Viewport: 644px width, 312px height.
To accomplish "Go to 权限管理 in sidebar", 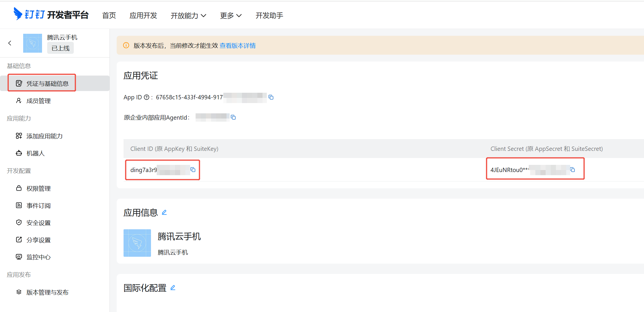I will pos(38,188).
